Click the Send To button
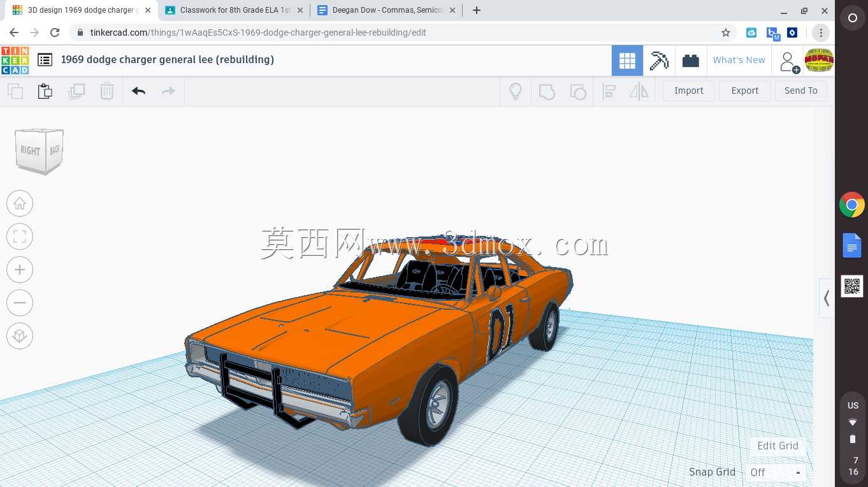The width and height of the screenshot is (868, 487). tap(801, 91)
